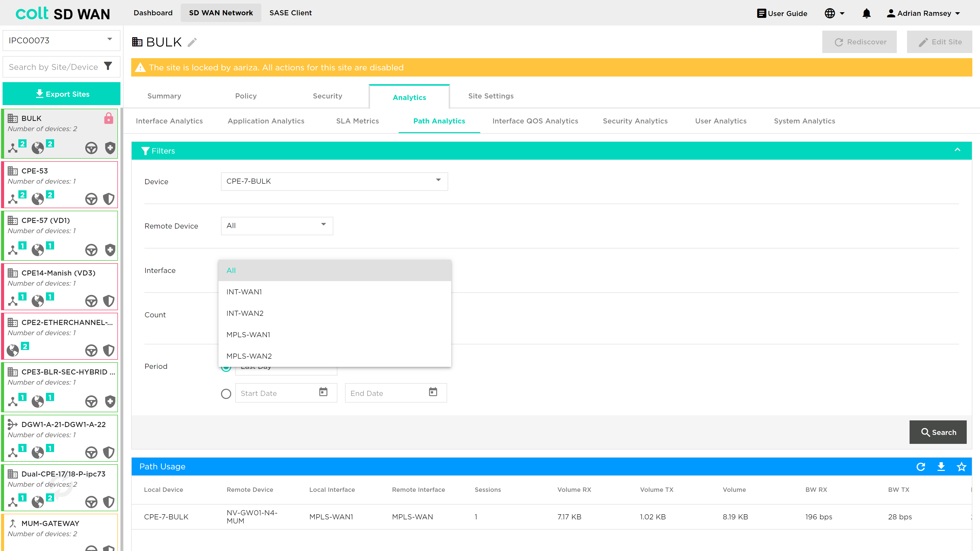Click the globe icon on Dual-CPE-17/18 card

38,502
